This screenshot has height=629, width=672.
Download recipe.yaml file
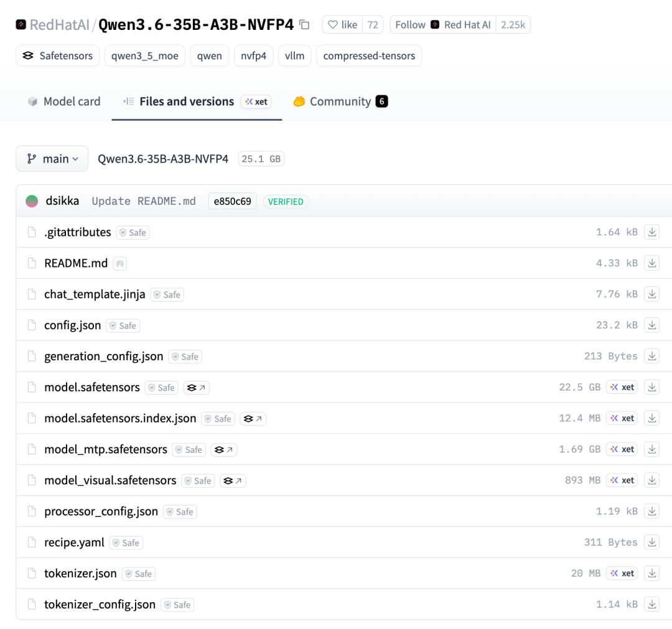tap(652, 542)
